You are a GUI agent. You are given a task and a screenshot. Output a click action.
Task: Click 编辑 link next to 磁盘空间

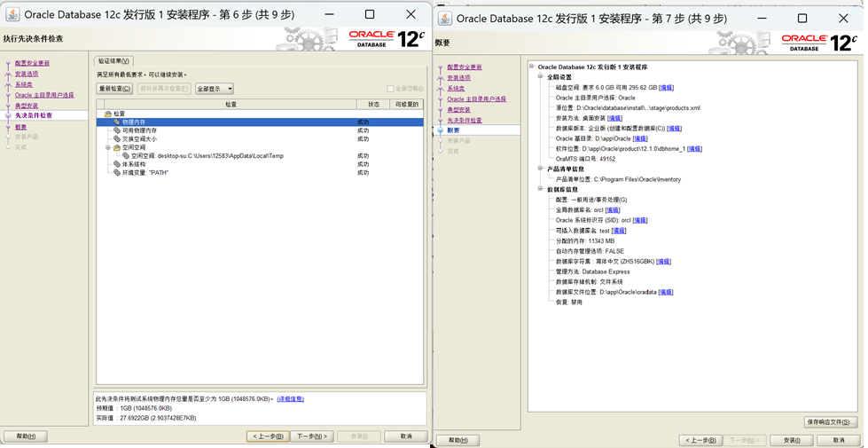666,88
